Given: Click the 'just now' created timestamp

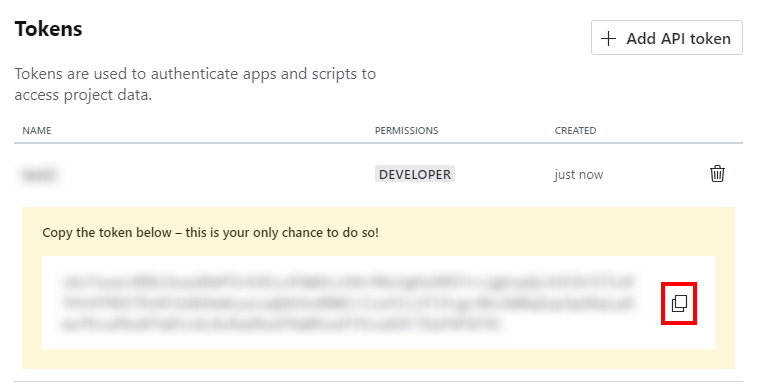Looking at the screenshot, I should (x=579, y=175).
